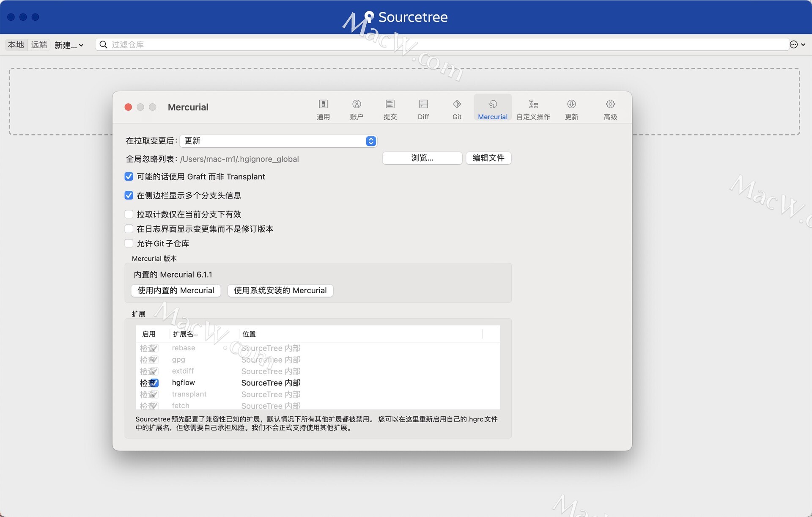Close the Mercurial preferences window
Image resolution: width=812 pixels, height=517 pixels.
[x=128, y=107]
